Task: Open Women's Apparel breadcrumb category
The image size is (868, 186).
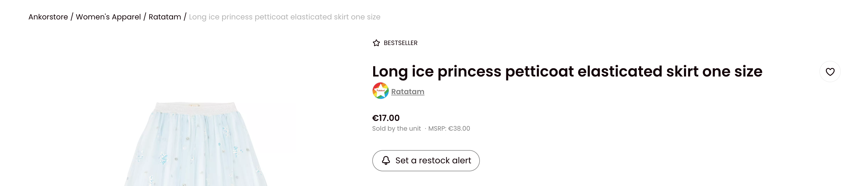Action: coord(108,17)
